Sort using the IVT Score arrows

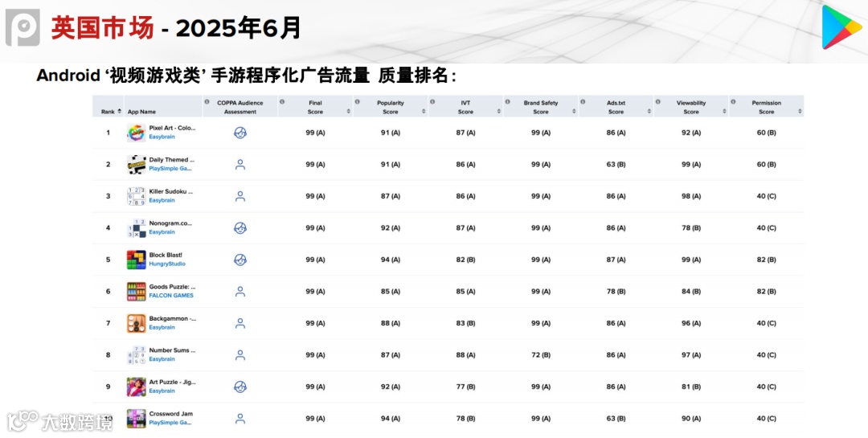[499, 111]
